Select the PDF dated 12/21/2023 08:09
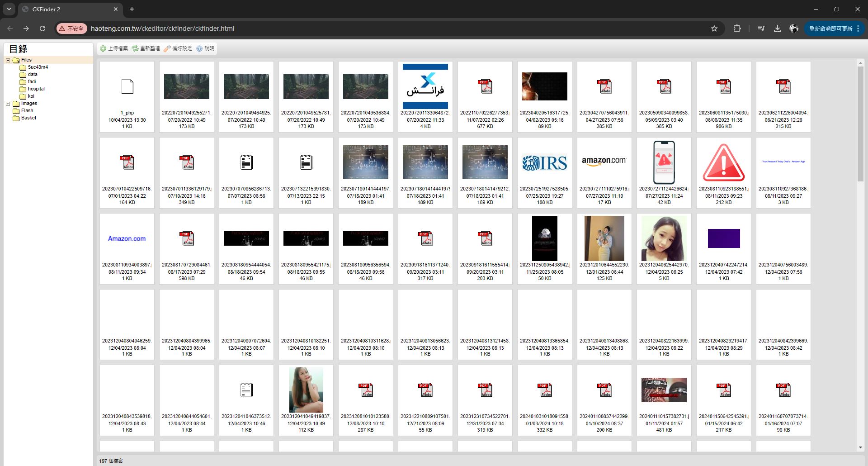The image size is (868, 466). pos(425,390)
